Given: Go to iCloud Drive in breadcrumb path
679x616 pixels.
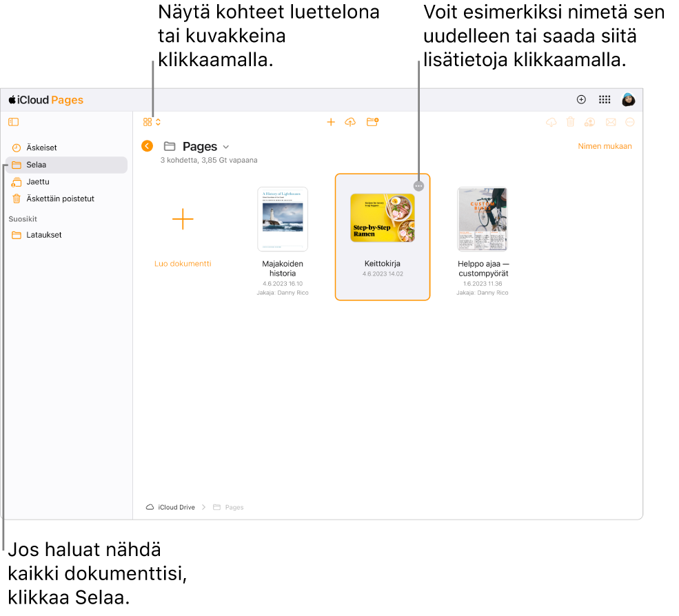Looking at the screenshot, I should coord(171,507).
